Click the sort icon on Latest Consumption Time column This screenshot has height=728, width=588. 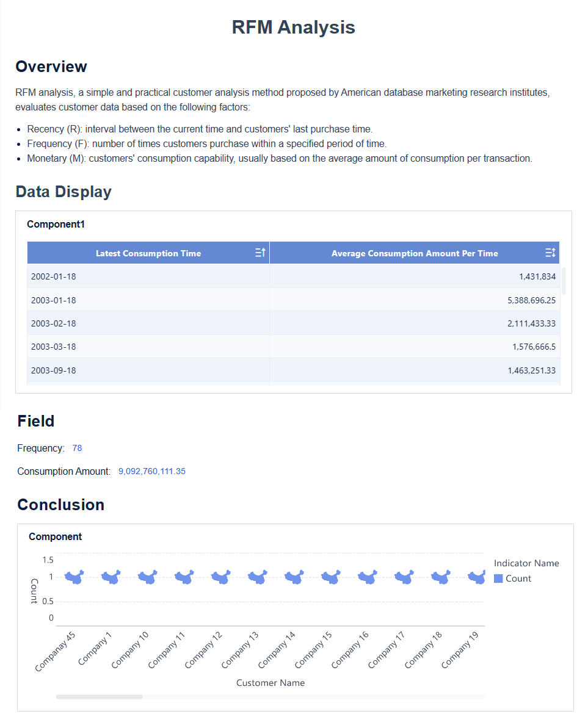260,252
